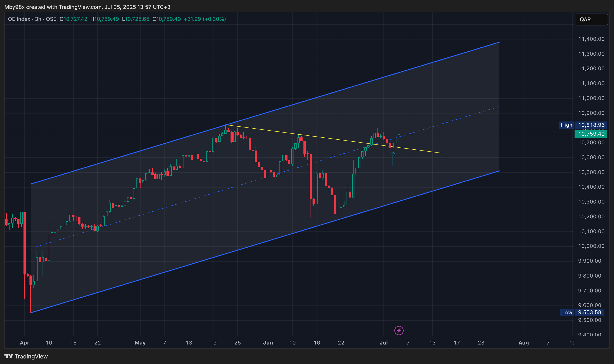The height and width of the screenshot is (364, 614).
Task: Click the May label on time axis
Action: [140, 343]
